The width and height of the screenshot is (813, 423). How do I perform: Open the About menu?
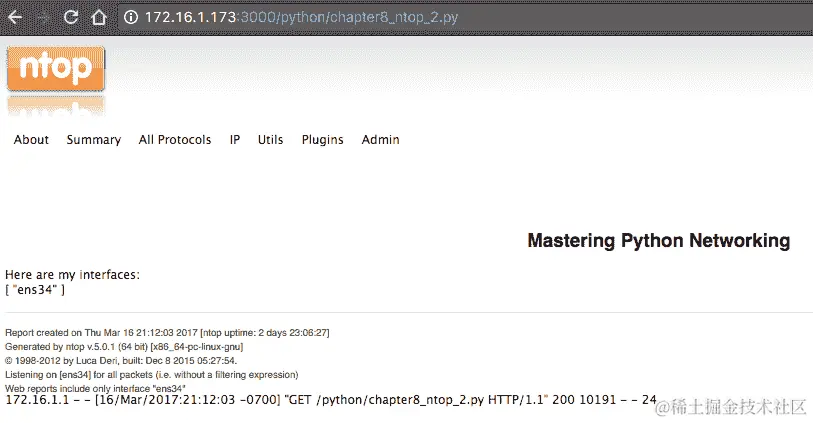tap(31, 139)
